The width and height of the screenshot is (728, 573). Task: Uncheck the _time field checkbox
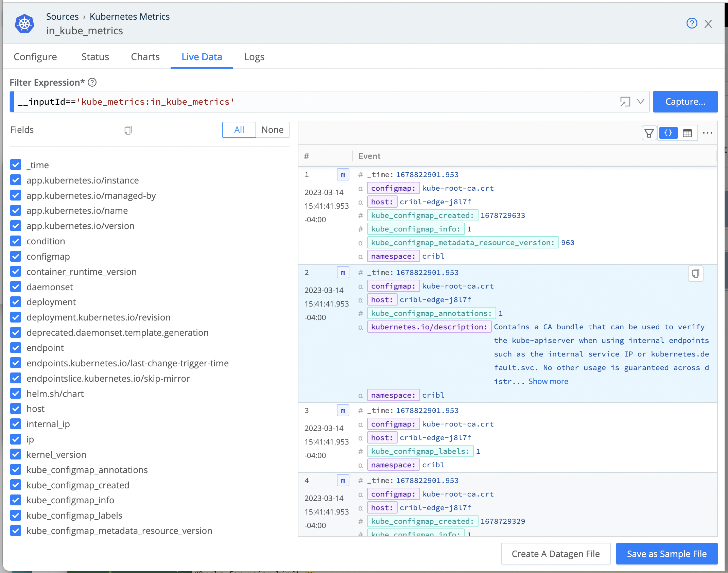[16, 165]
